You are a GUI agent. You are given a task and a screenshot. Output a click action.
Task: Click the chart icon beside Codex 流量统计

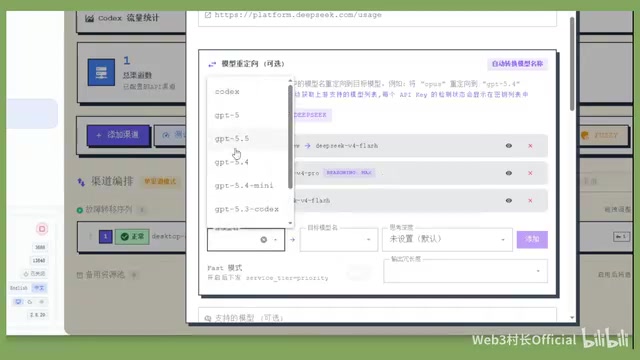[90, 18]
